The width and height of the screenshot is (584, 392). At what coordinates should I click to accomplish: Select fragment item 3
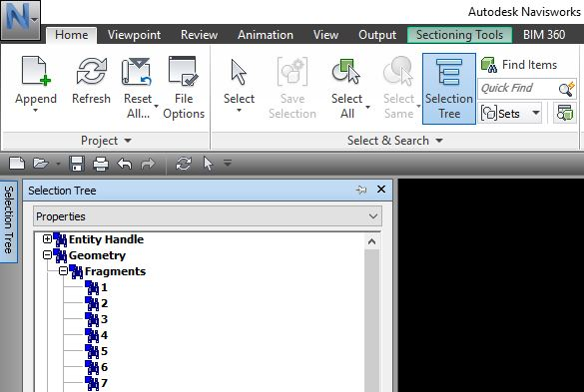click(x=104, y=319)
